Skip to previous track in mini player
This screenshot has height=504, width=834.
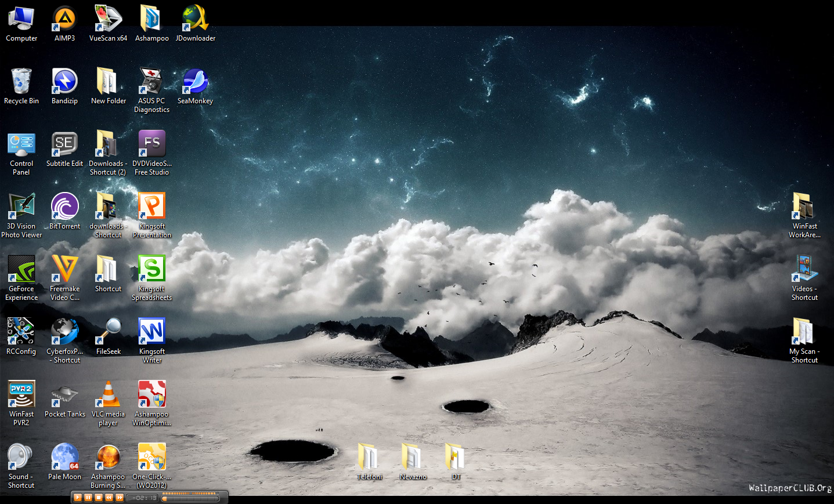[109, 498]
